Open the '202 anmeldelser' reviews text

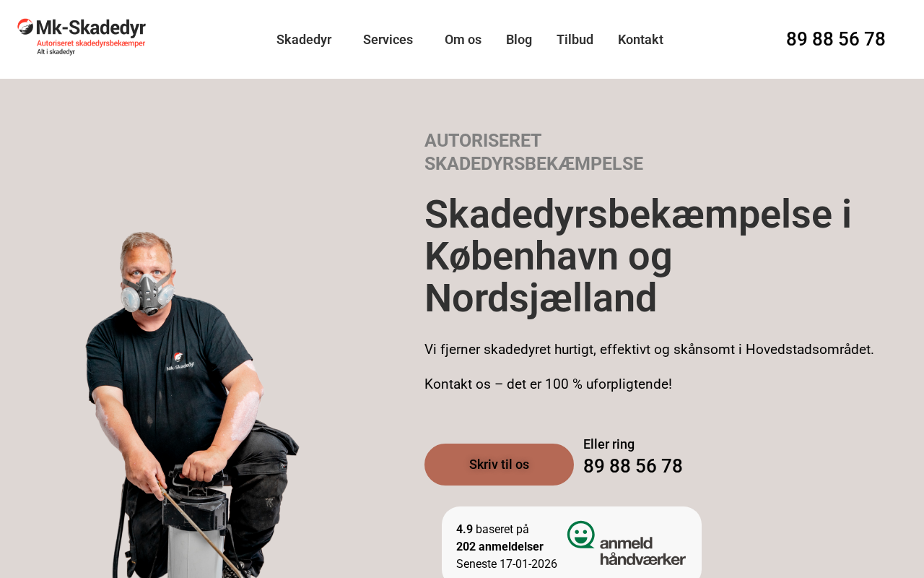coord(500,546)
